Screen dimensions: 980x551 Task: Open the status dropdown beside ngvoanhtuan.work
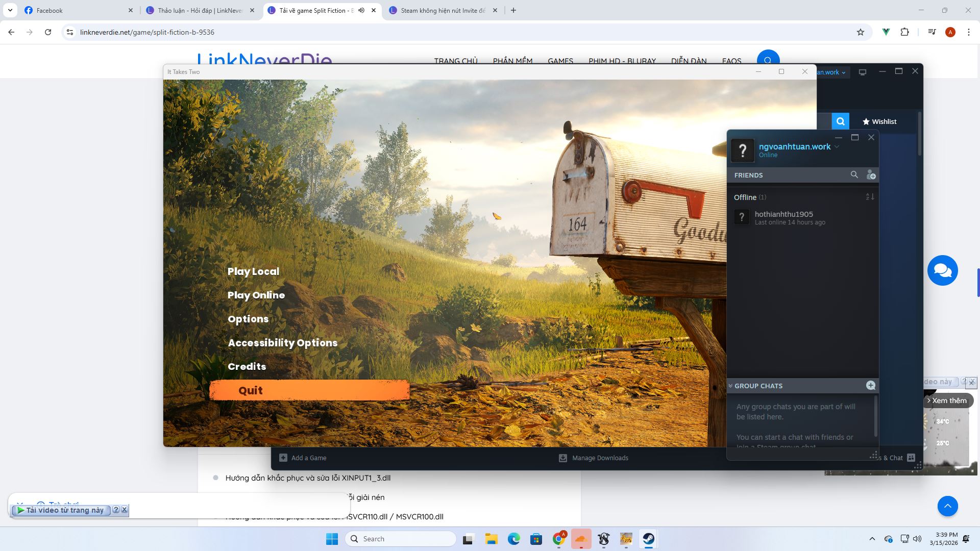pos(837,146)
